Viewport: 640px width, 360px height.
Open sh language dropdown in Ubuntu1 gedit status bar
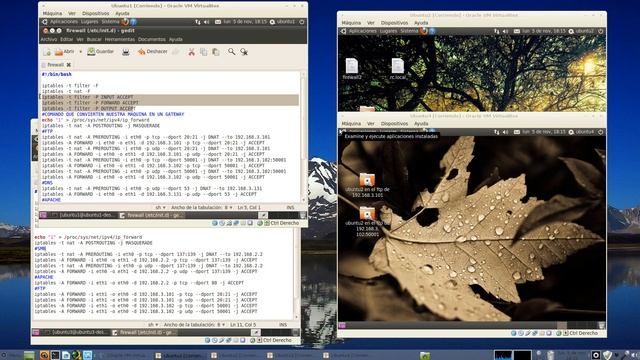coord(160,208)
